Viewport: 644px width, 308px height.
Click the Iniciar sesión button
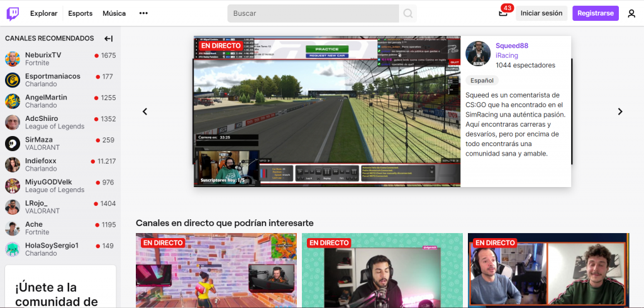point(541,13)
